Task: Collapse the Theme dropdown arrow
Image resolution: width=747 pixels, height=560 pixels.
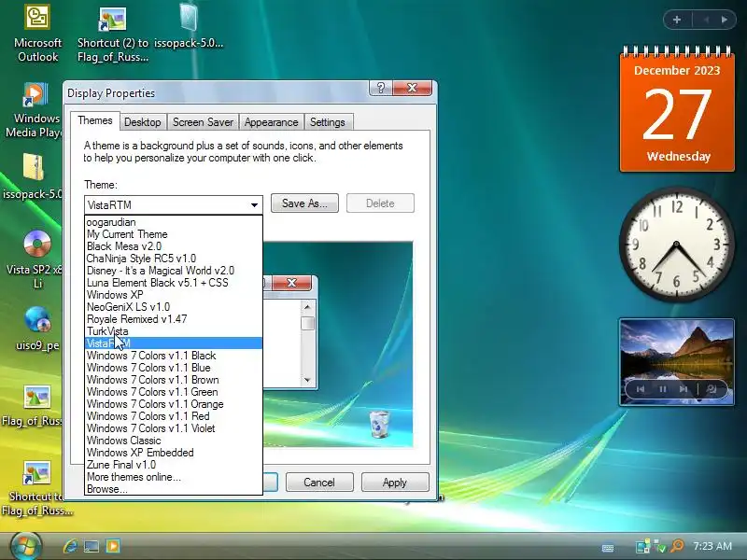Action: point(254,205)
